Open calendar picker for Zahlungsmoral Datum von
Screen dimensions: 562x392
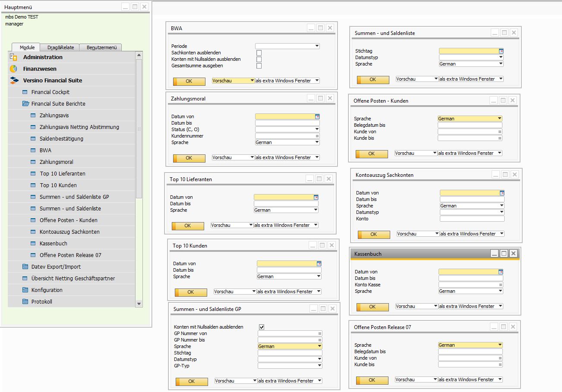[x=317, y=116]
